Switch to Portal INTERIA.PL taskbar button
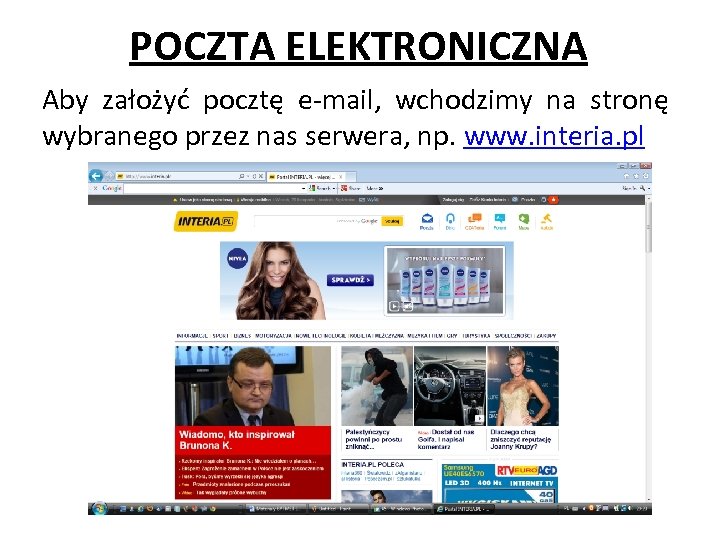The image size is (720, 540). (x=464, y=509)
